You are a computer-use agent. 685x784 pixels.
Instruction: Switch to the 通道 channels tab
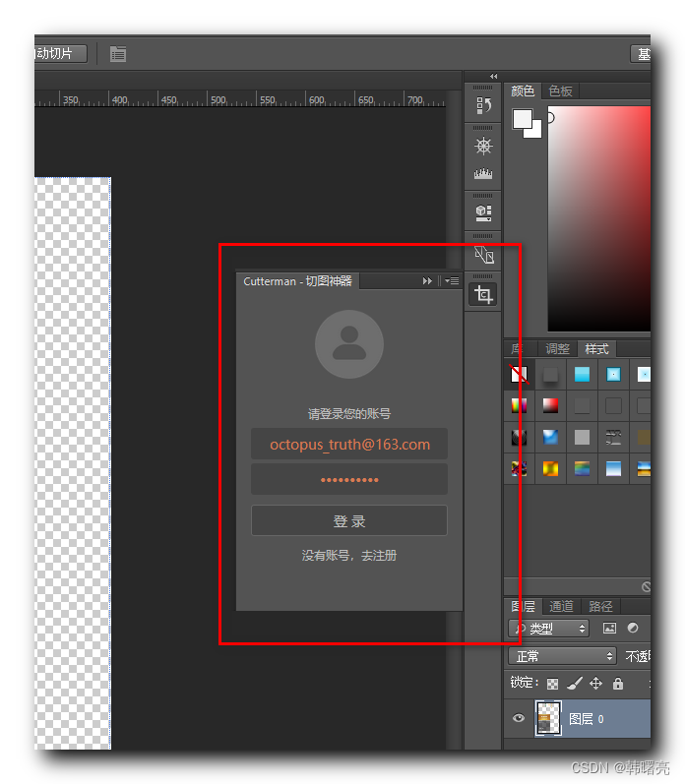pos(561,607)
